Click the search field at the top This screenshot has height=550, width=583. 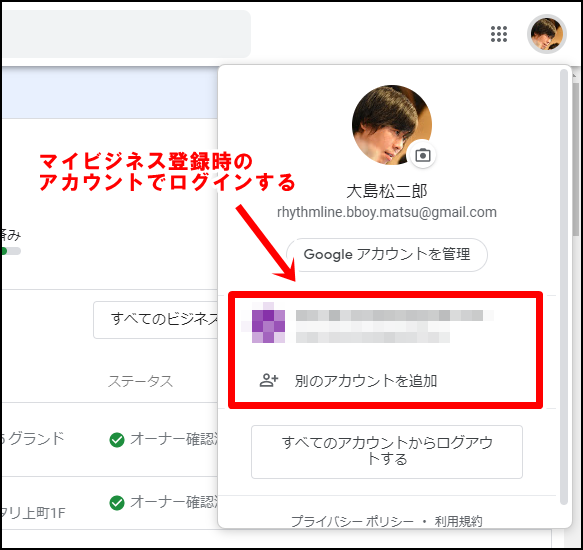[x=126, y=34]
